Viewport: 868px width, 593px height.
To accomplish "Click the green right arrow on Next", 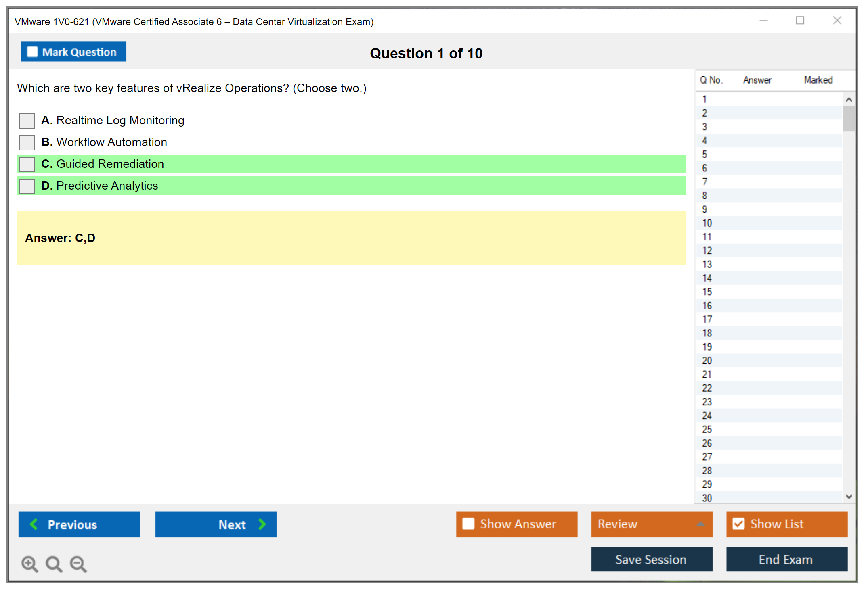I will click(x=262, y=524).
